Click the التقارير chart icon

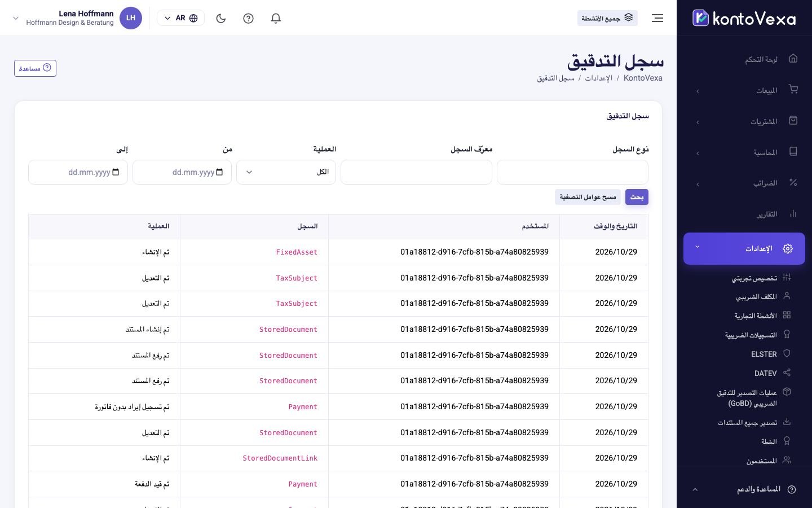tap(793, 214)
